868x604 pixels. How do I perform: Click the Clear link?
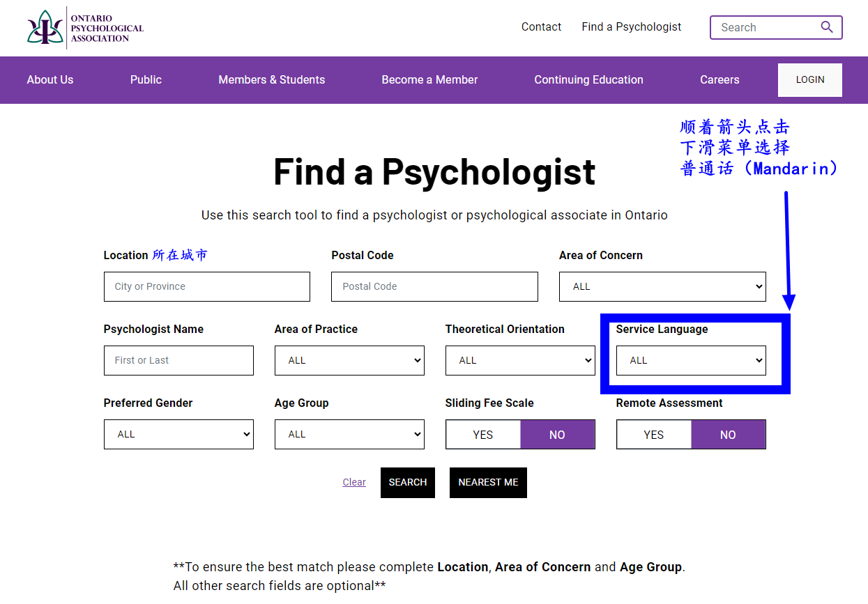[354, 482]
